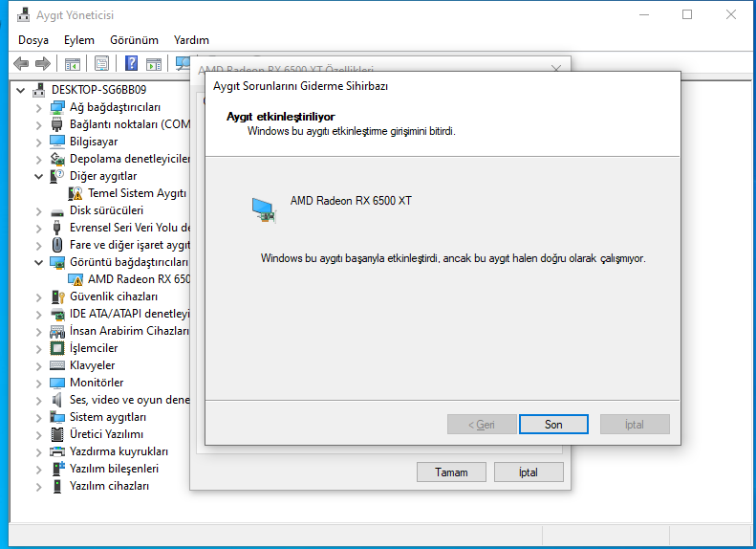Select the Yazılım bileşenleri tree item

point(114,469)
